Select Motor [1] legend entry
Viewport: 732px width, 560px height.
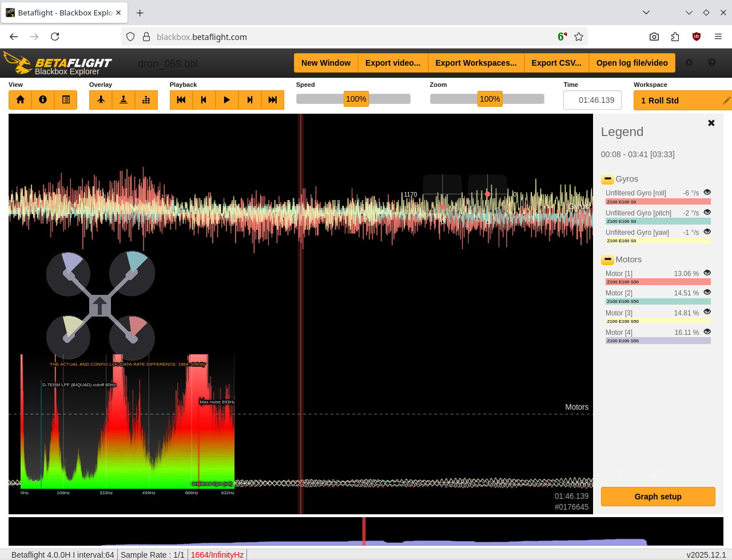(619, 274)
